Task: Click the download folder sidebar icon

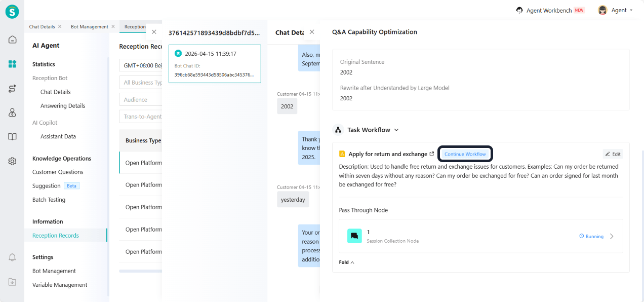Action: coord(12,282)
